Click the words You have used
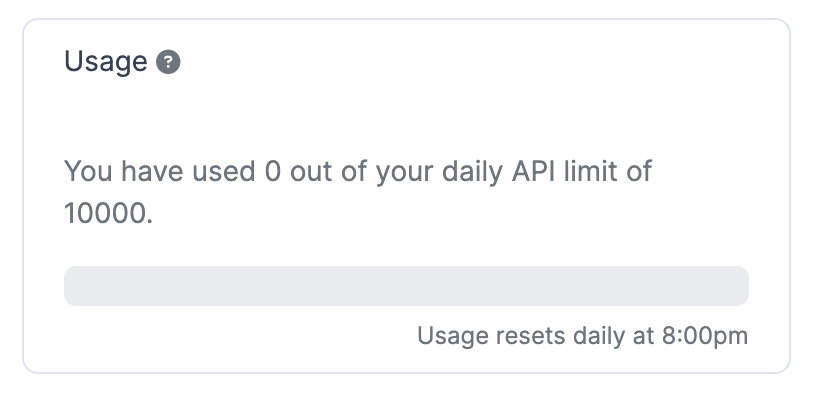 tap(159, 172)
